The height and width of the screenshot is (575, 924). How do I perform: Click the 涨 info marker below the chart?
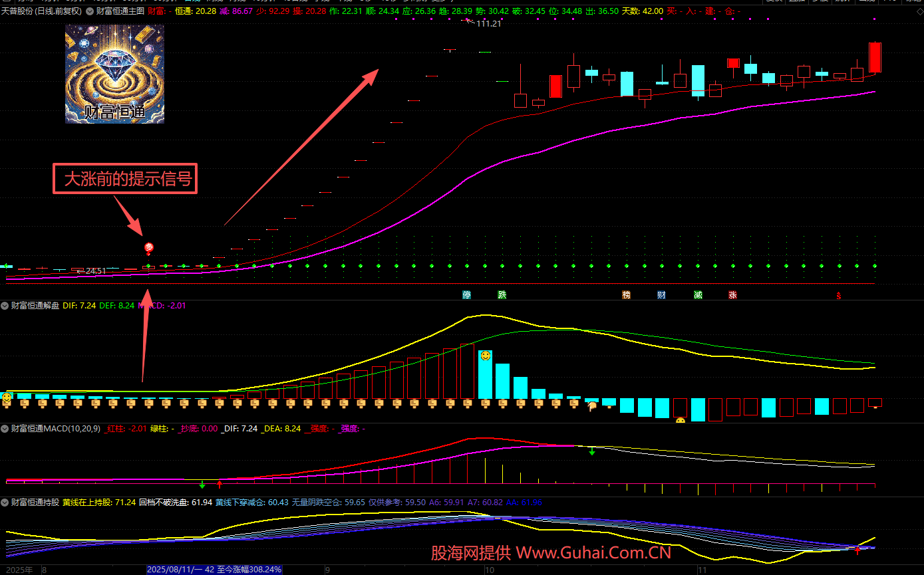[732, 294]
